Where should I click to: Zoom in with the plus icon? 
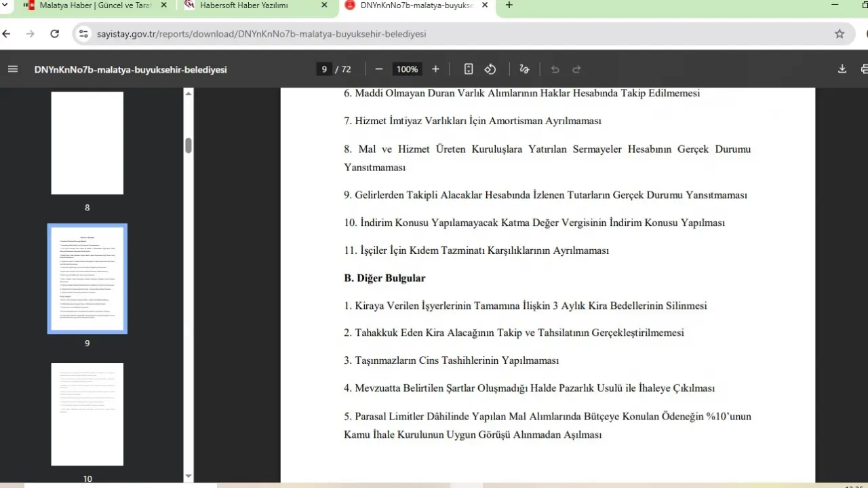[x=435, y=69]
